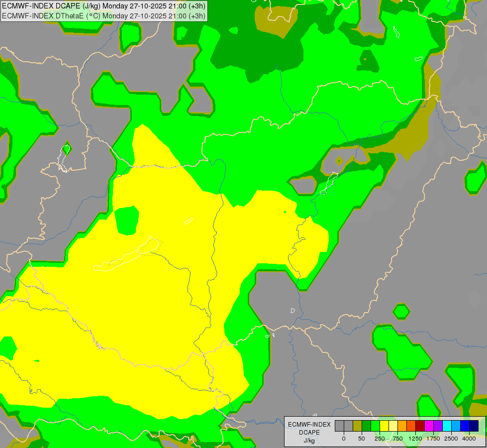487x448 pixels.
Task: Click the purple legend swatch
Action: point(438,426)
